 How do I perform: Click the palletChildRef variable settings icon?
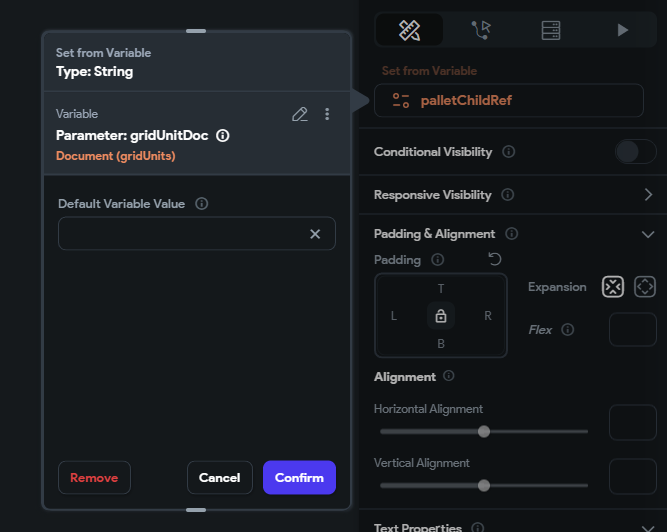[x=401, y=101]
